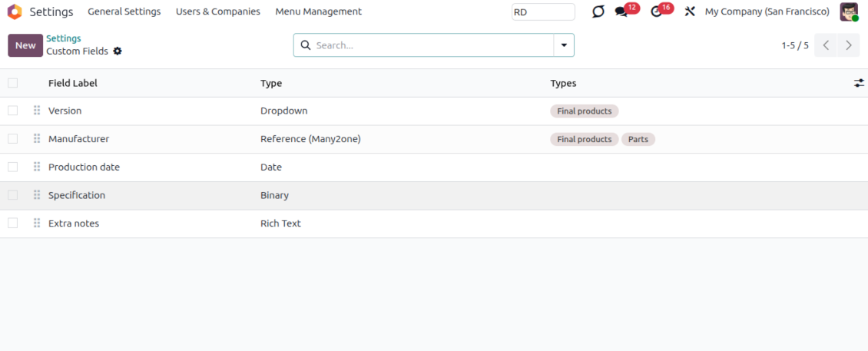Click the debug tools wrench icon
Image resolution: width=868 pixels, height=351 pixels.
tap(690, 12)
